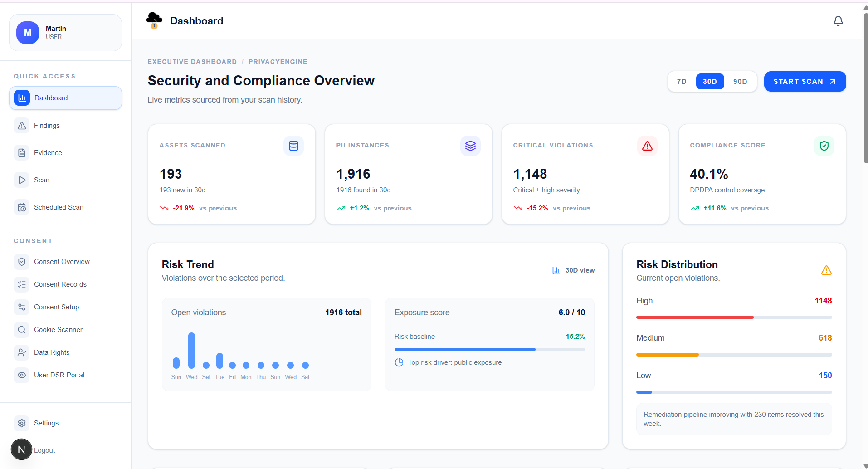Screen dimensions: 868x469
Task: Click the Logout link
Action: click(44, 450)
